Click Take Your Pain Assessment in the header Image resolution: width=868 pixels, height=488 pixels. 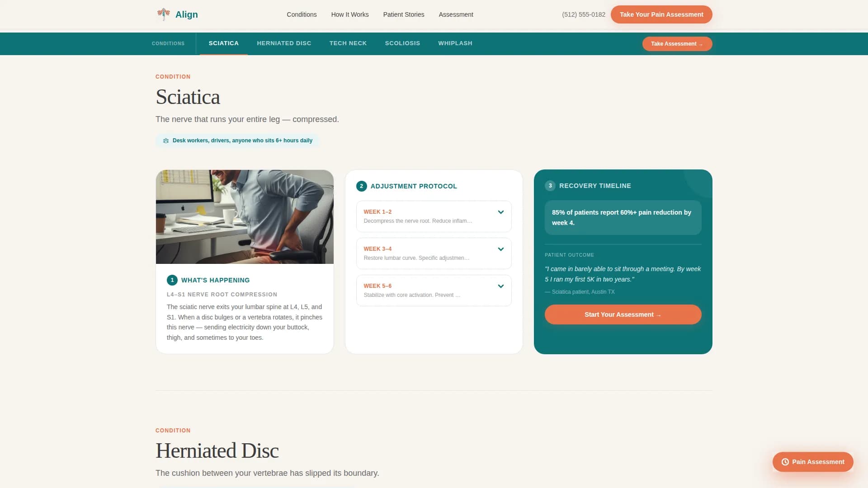point(661,14)
